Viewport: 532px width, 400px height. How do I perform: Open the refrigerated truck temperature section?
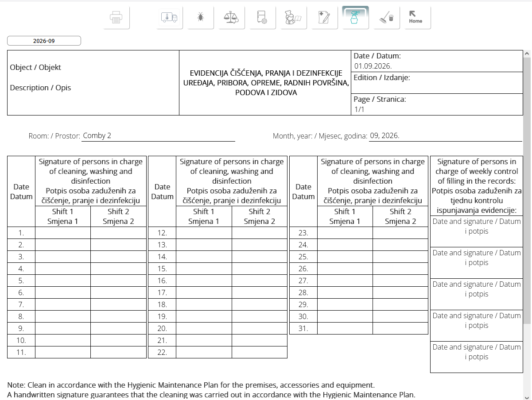click(x=170, y=18)
